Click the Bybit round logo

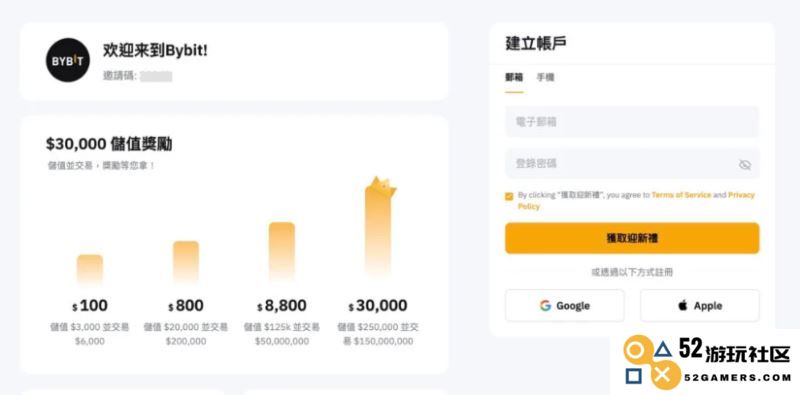click(x=68, y=60)
